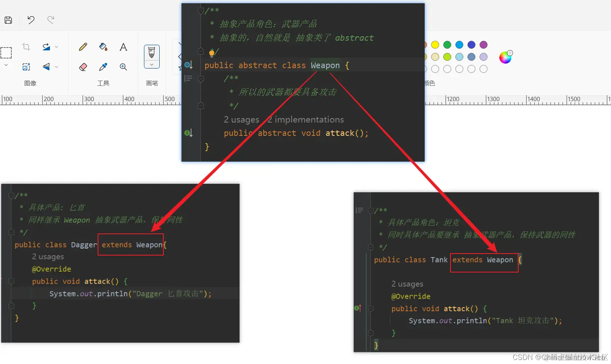This screenshot has height=364, width=611.
Task: Click the '图像' group label
Action: pyautogui.click(x=30, y=83)
